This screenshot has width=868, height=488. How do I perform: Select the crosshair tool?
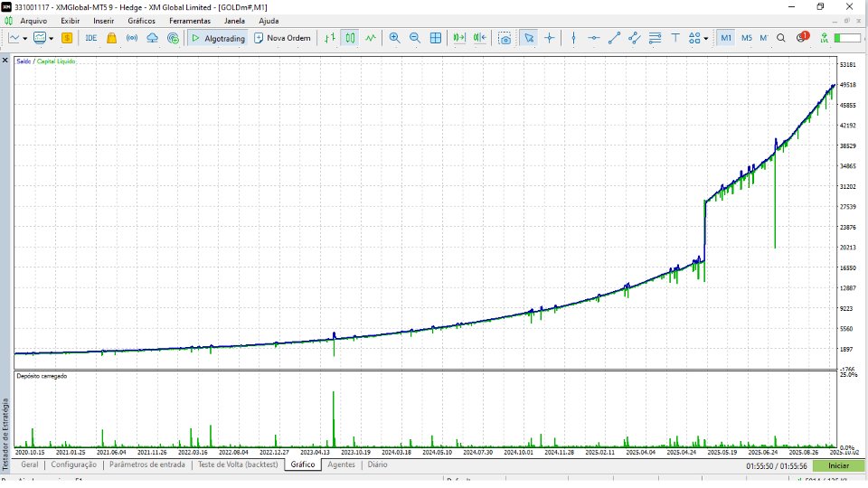pyautogui.click(x=549, y=38)
